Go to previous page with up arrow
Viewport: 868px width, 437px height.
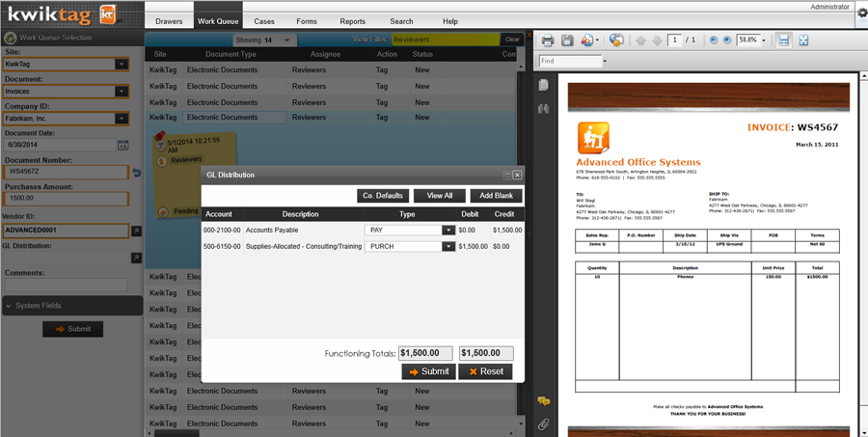pyautogui.click(x=641, y=41)
